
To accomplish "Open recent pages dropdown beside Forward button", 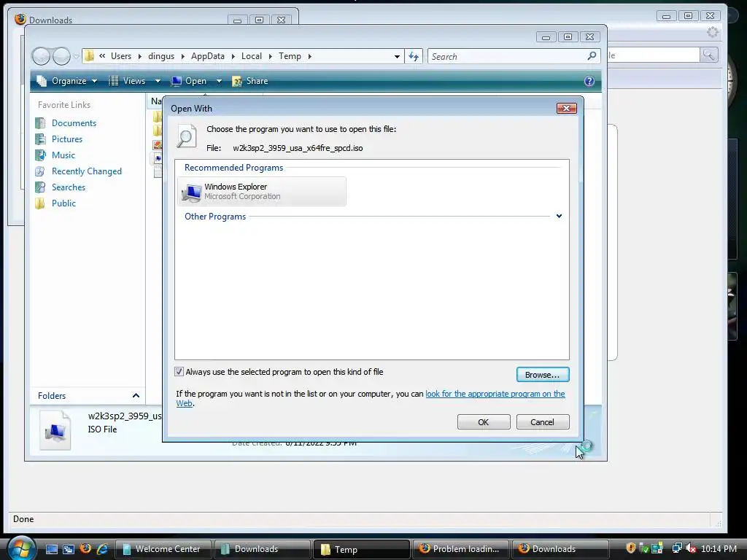I will (76, 57).
